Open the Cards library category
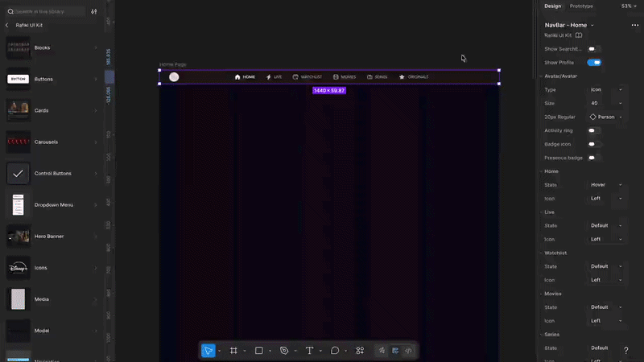 point(52,110)
